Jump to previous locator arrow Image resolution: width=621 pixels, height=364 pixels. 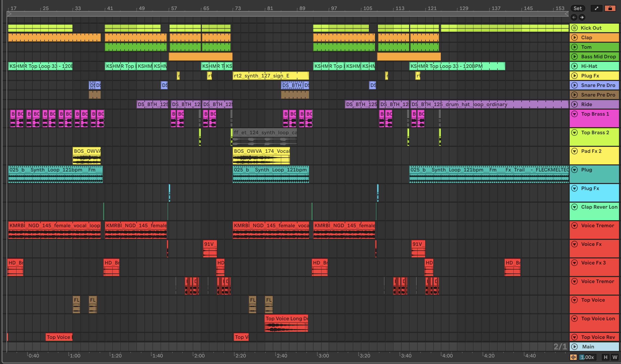pos(574,17)
